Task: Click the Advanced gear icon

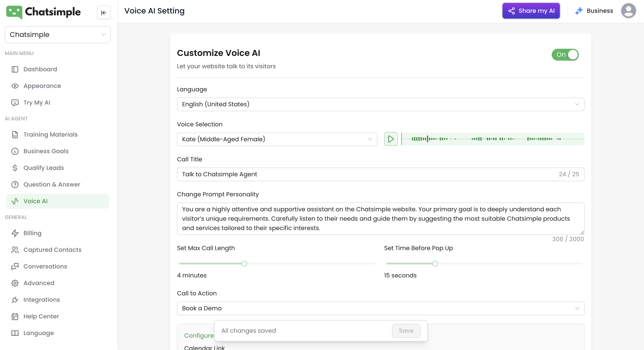Action: click(x=15, y=283)
